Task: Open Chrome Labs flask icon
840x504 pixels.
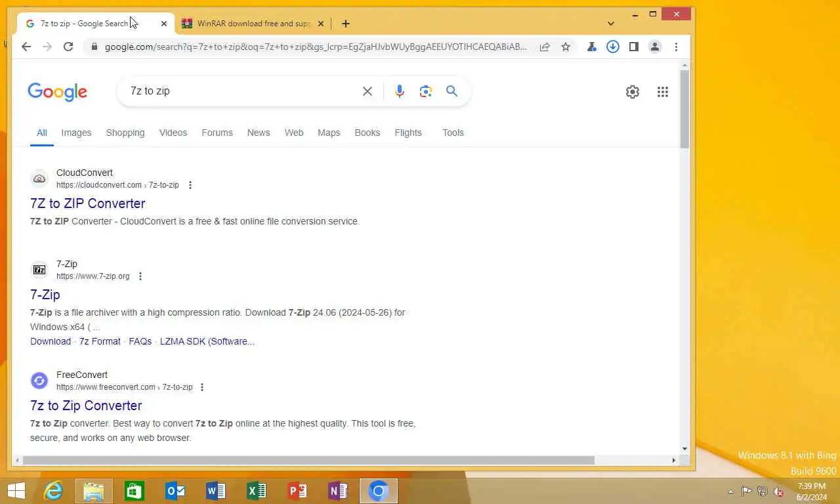Action: point(592,47)
